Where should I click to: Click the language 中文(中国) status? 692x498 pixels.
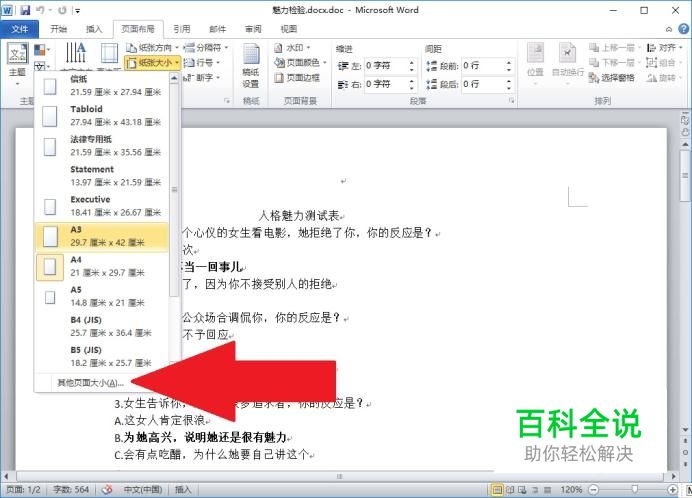[x=143, y=490]
